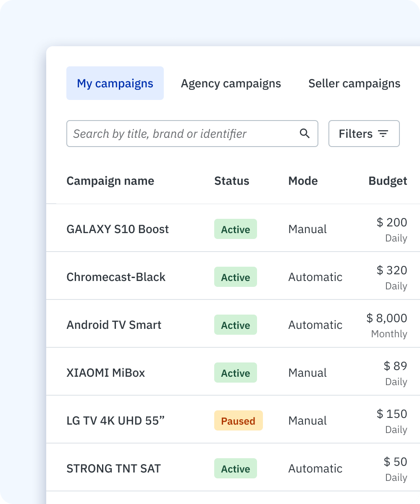Sort by Status column header
Image resolution: width=420 pixels, height=504 pixels.
[x=231, y=181]
